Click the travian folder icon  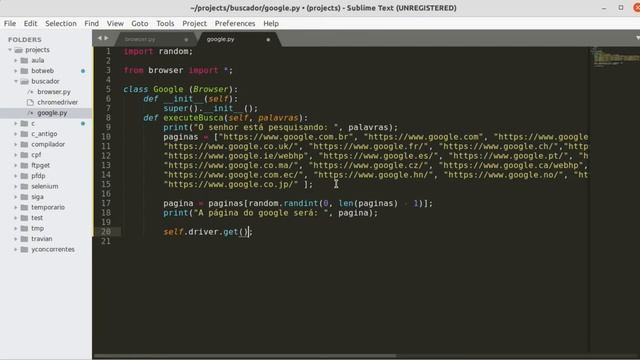24,239
